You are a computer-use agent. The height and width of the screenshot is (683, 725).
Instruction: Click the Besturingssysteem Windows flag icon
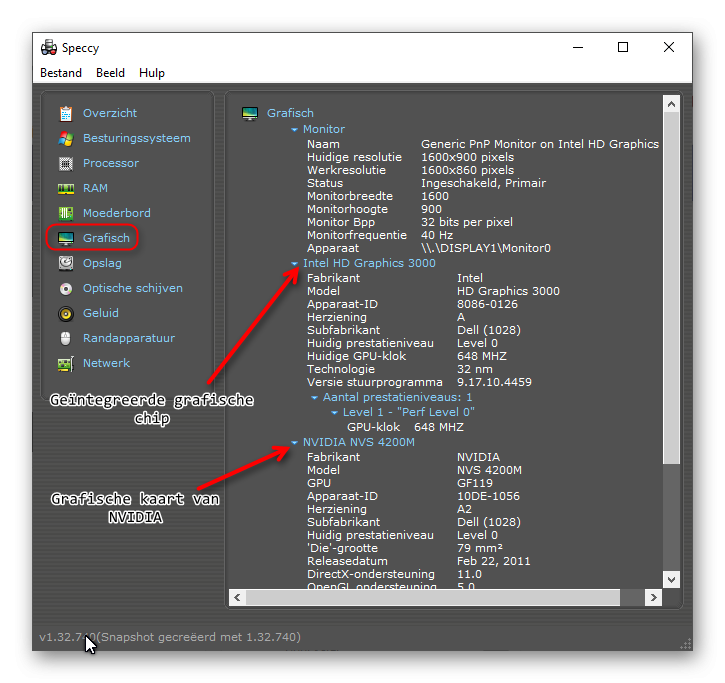[66, 138]
